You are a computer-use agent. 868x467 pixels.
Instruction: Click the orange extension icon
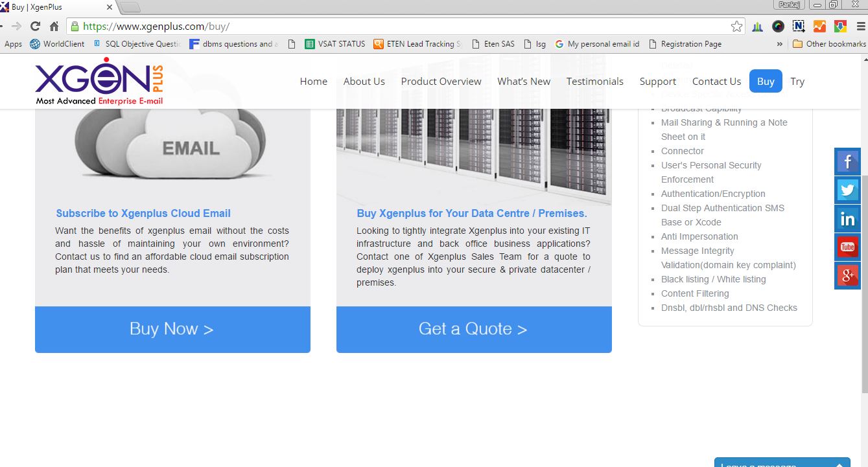[x=819, y=27]
